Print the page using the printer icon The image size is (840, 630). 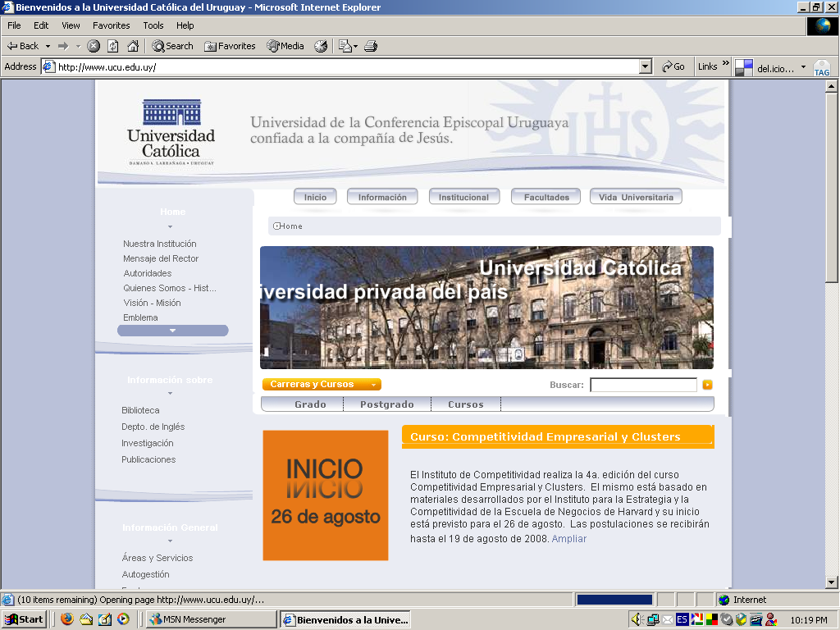click(x=371, y=46)
